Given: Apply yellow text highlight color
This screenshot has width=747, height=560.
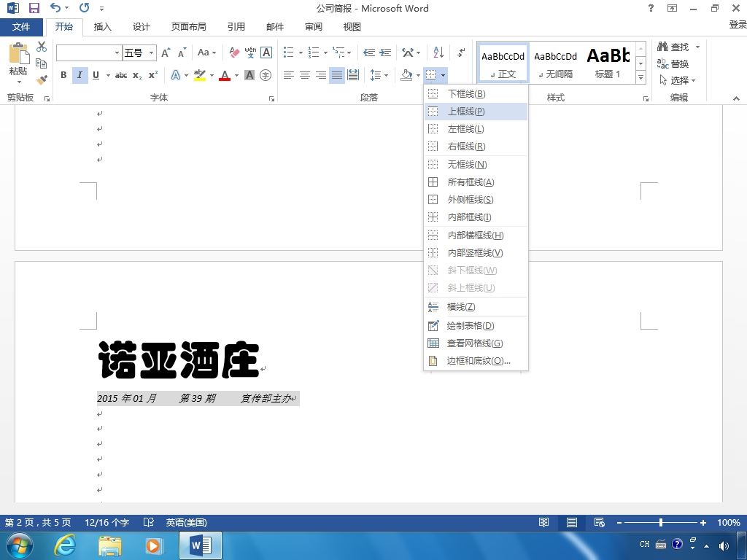Looking at the screenshot, I should (x=200, y=75).
